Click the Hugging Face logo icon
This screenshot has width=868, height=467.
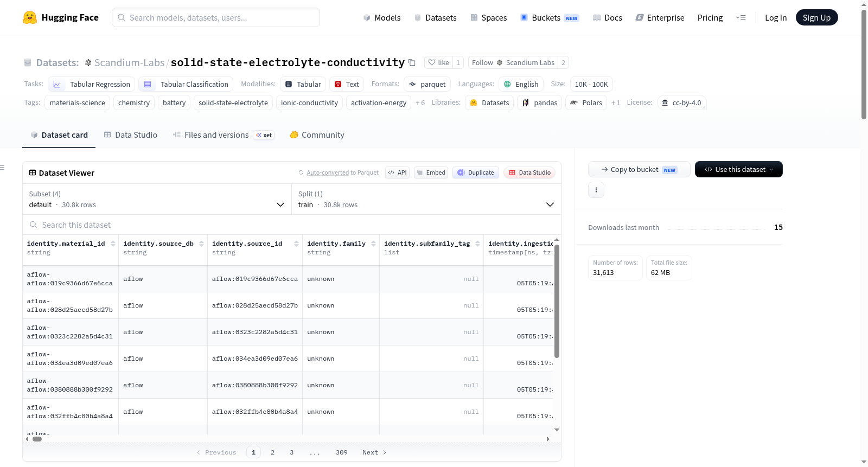30,17
